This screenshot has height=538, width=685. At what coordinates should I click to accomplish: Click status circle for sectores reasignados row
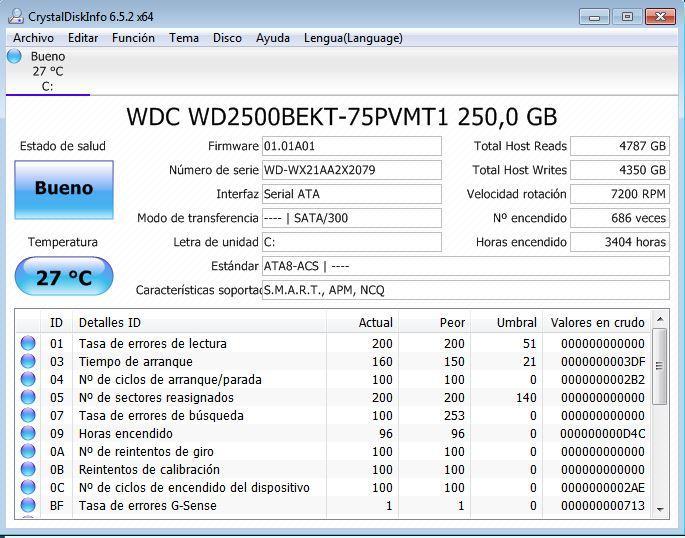point(28,397)
